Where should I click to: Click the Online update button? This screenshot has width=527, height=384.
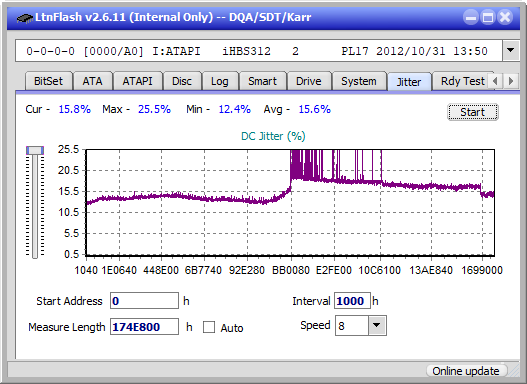466,371
